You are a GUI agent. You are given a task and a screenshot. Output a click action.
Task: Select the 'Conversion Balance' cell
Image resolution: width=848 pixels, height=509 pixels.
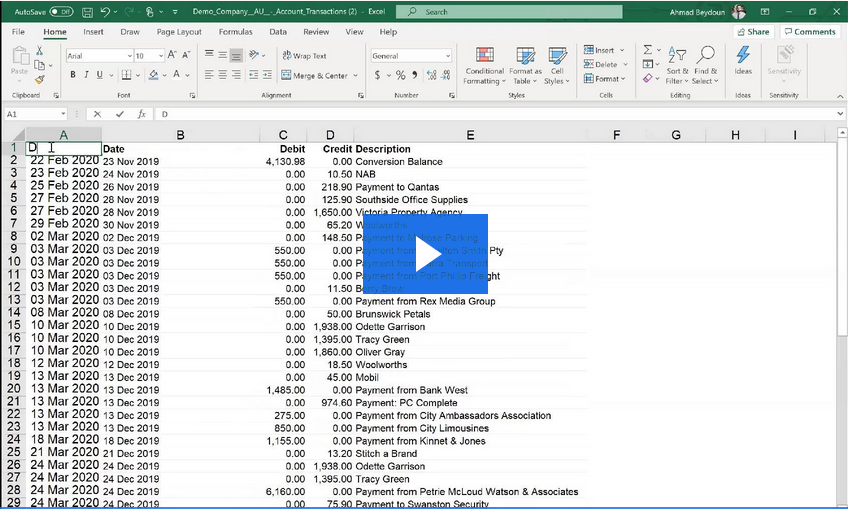pyautogui.click(x=470, y=162)
